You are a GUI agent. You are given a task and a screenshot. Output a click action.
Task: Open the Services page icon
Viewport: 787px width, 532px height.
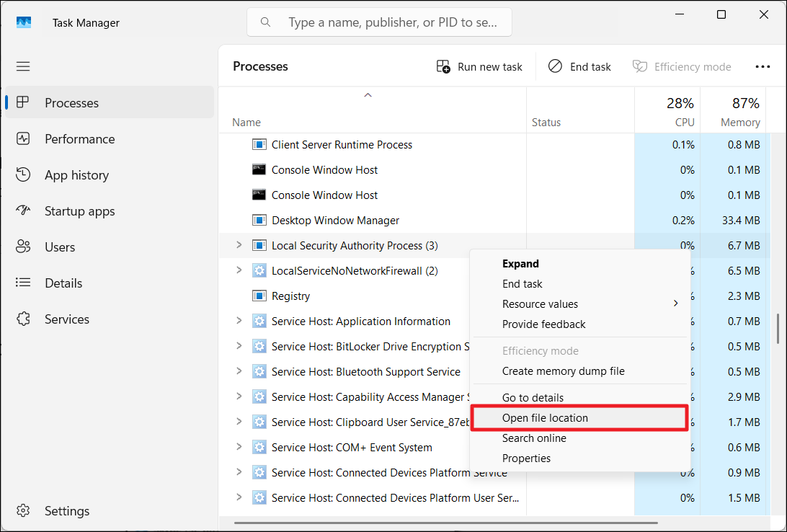pyautogui.click(x=23, y=319)
